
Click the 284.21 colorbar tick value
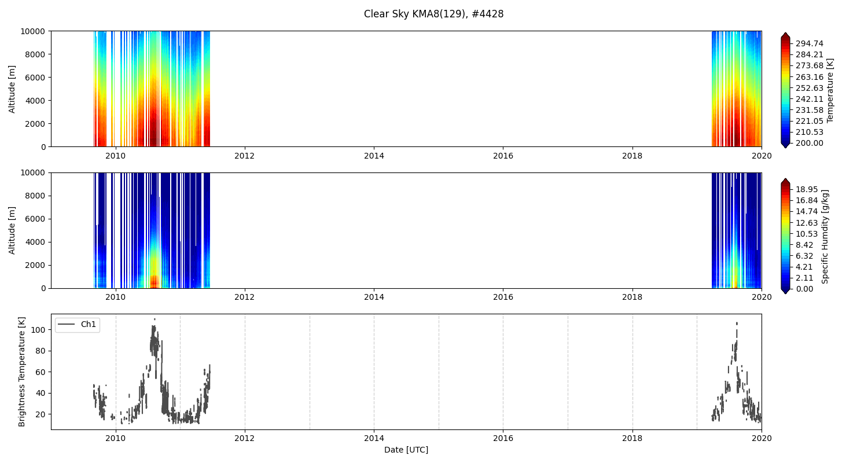pyautogui.click(x=809, y=54)
